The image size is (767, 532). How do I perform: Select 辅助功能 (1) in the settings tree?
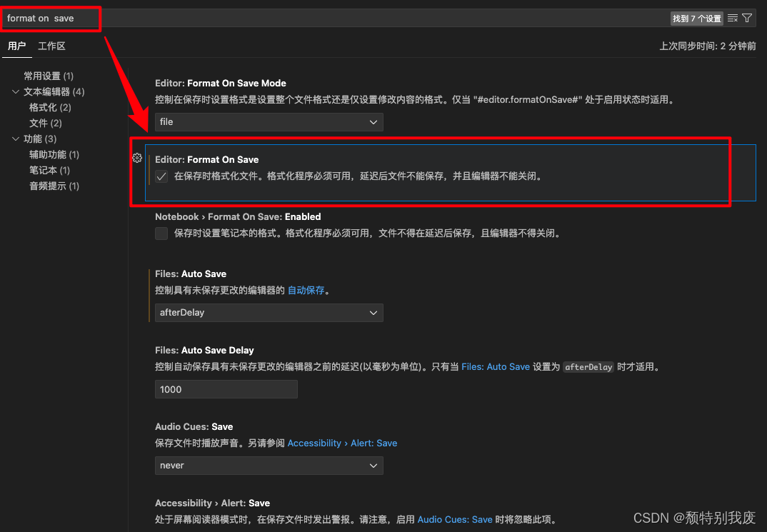pos(54,154)
